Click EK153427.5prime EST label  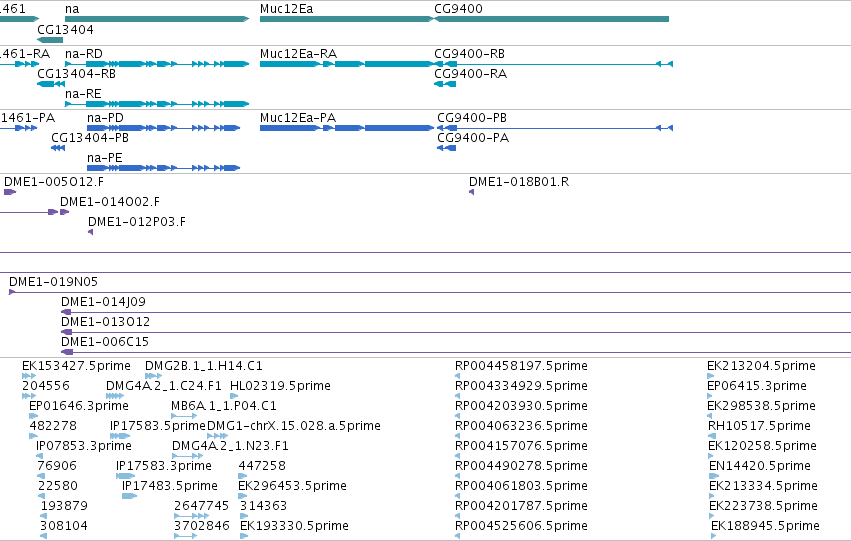click(77, 366)
